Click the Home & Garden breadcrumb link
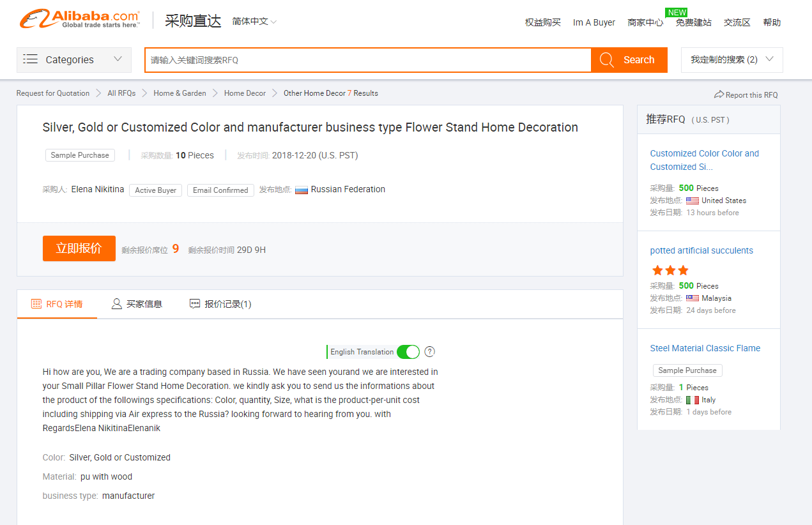The image size is (812, 525). [180, 93]
